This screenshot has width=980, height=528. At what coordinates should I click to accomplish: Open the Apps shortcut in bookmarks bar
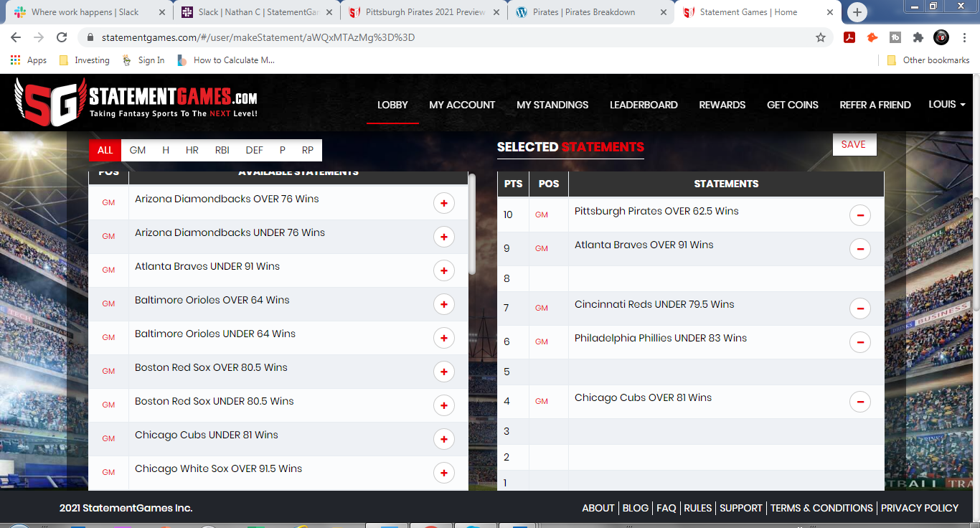29,60
